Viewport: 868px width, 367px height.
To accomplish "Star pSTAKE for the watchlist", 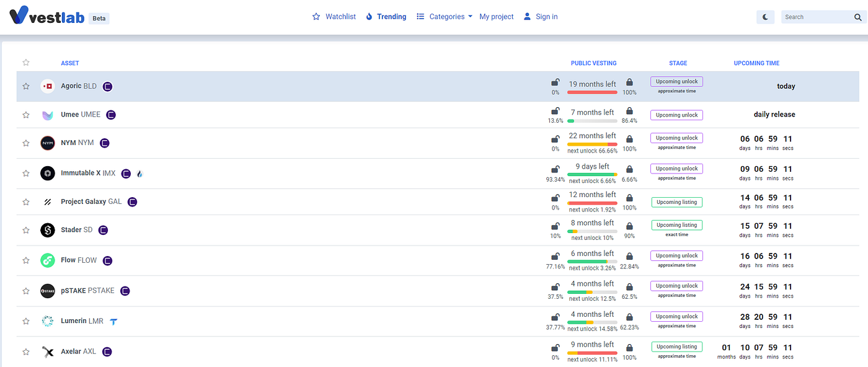I will (x=26, y=291).
